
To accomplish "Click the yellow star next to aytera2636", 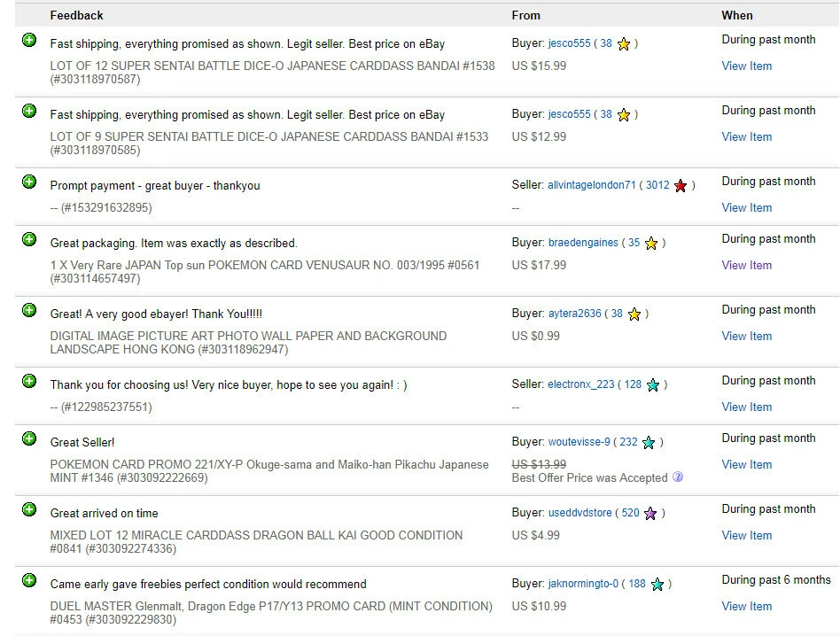I will (634, 314).
